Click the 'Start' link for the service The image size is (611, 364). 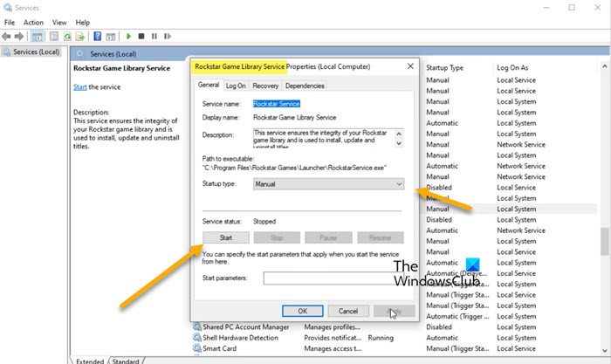click(80, 87)
